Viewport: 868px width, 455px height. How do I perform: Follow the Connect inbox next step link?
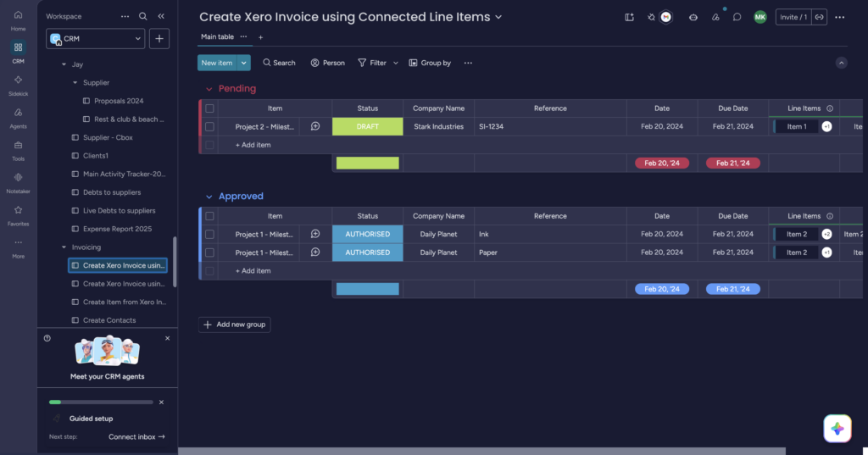click(x=136, y=436)
